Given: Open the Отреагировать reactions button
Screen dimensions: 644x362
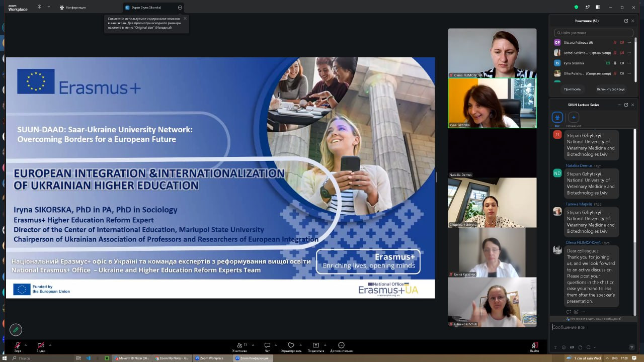Looking at the screenshot, I should click(291, 347).
